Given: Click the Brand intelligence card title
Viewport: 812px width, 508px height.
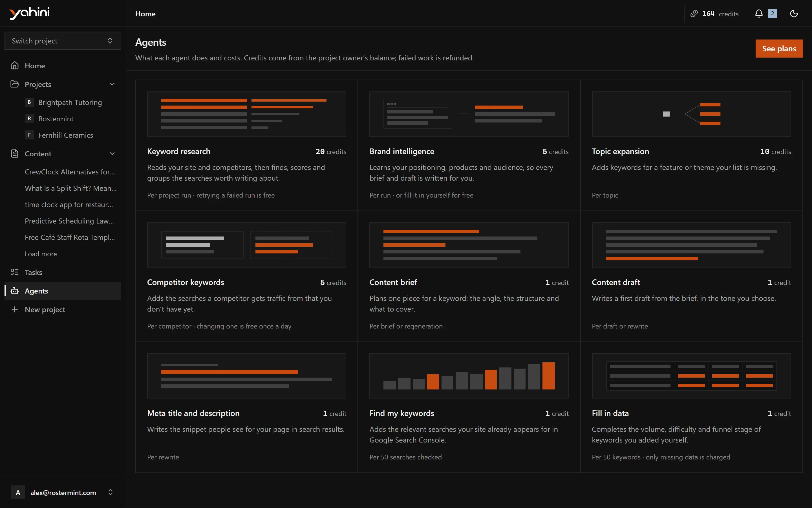Looking at the screenshot, I should point(402,152).
